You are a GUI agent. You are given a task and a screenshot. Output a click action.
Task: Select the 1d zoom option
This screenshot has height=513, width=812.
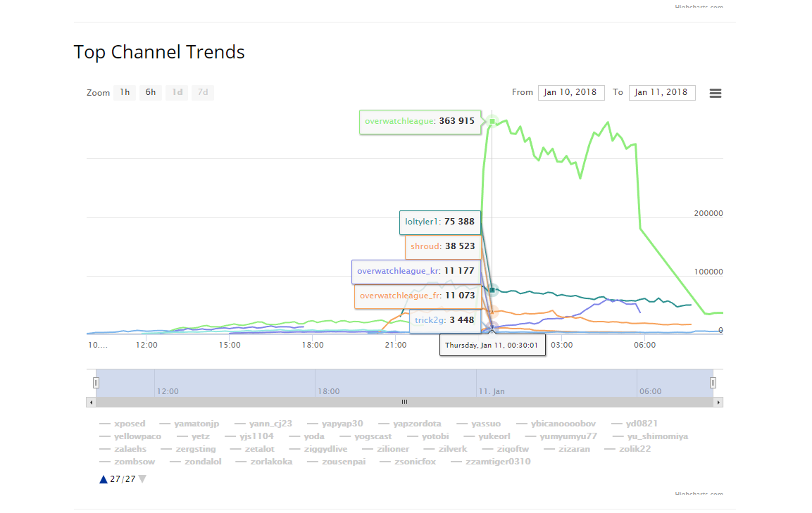pyautogui.click(x=177, y=93)
